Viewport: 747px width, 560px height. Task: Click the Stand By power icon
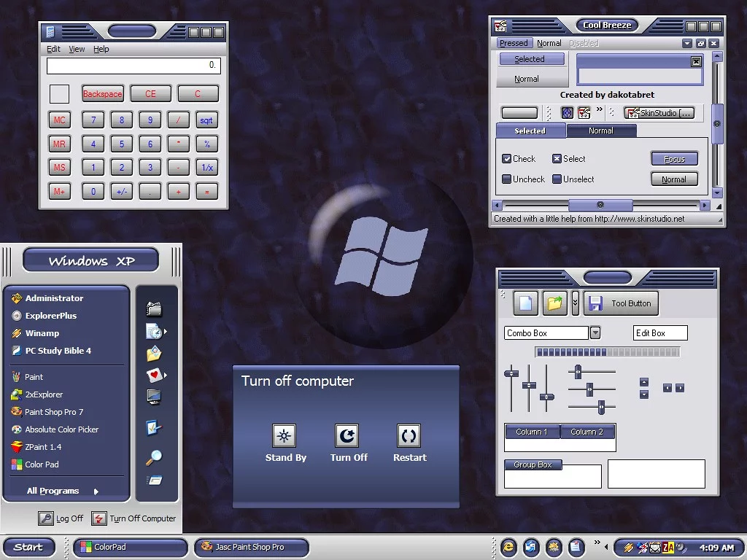(x=284, y=436)
